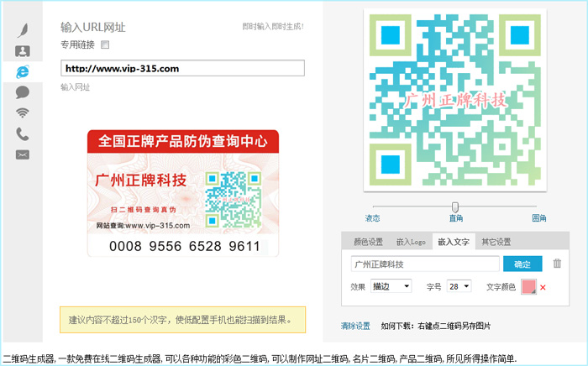
Task: Switch to the 颜色设置 tab
Action: pos(368,242)
